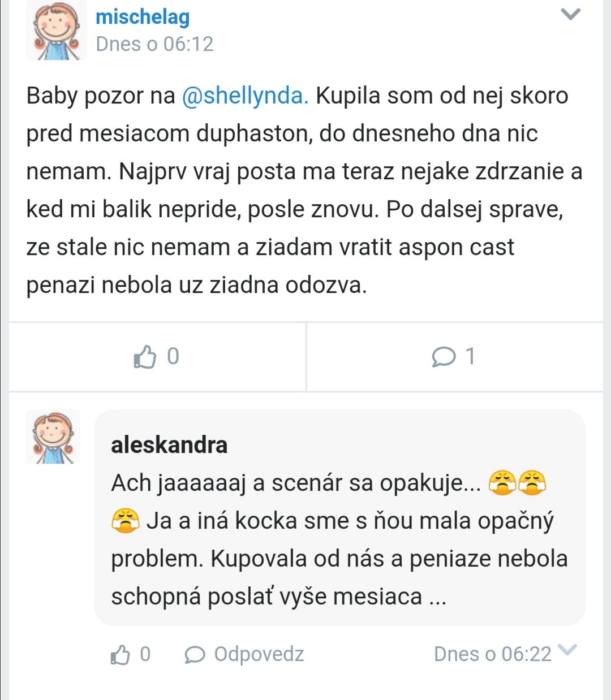Expand the post options chevron beside mischelag

point(570,15)
